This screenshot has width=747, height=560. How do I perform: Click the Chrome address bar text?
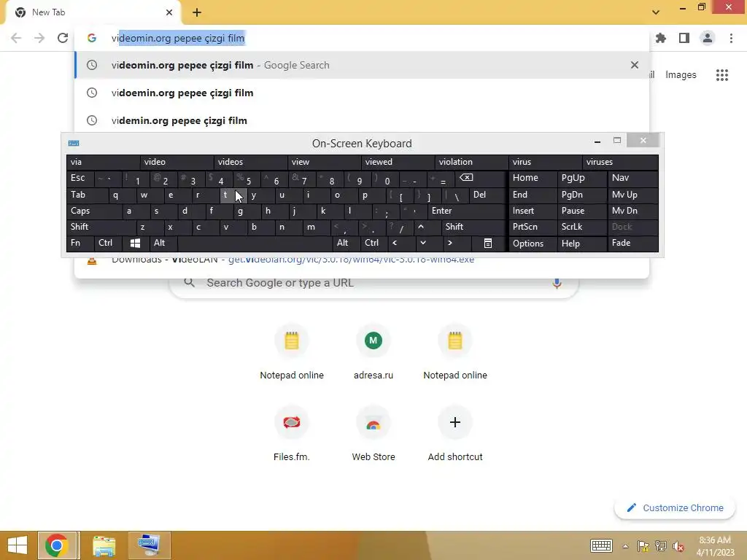point(178,38)
